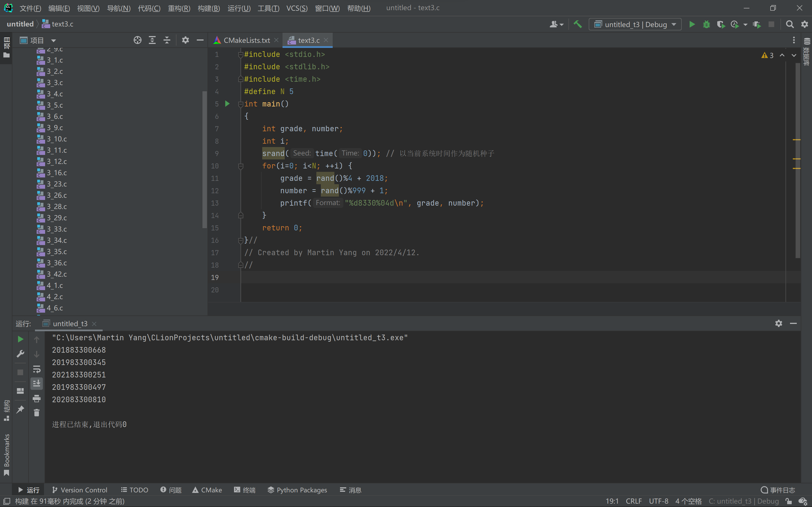Image resolution: width=812 pixels, height=507 pixels.
Task: Click CRLF line separator in status bar
Action: coord(634,501)
